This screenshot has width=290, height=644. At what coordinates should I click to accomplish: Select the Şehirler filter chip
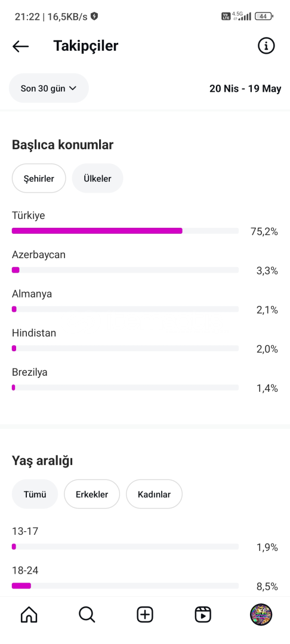pyautogui.click(x=39, y=178)
